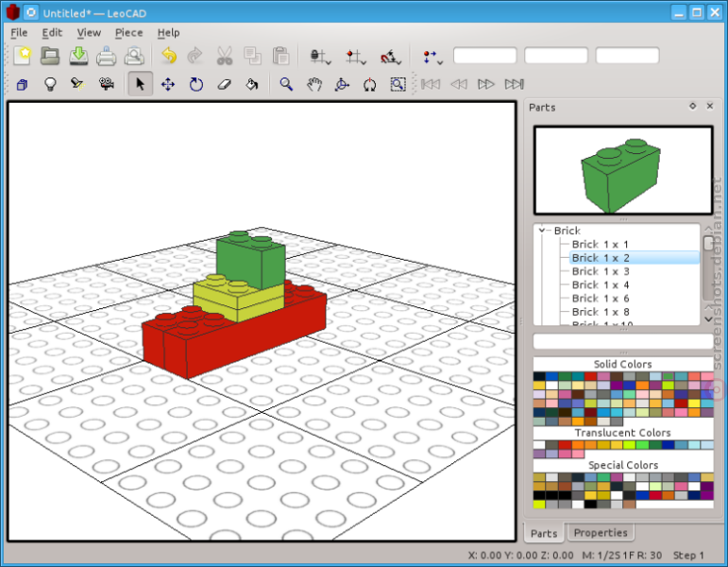Activate the Orbit view tool
728x567 pixels.
pyautogui.click(x=342, y=84)
